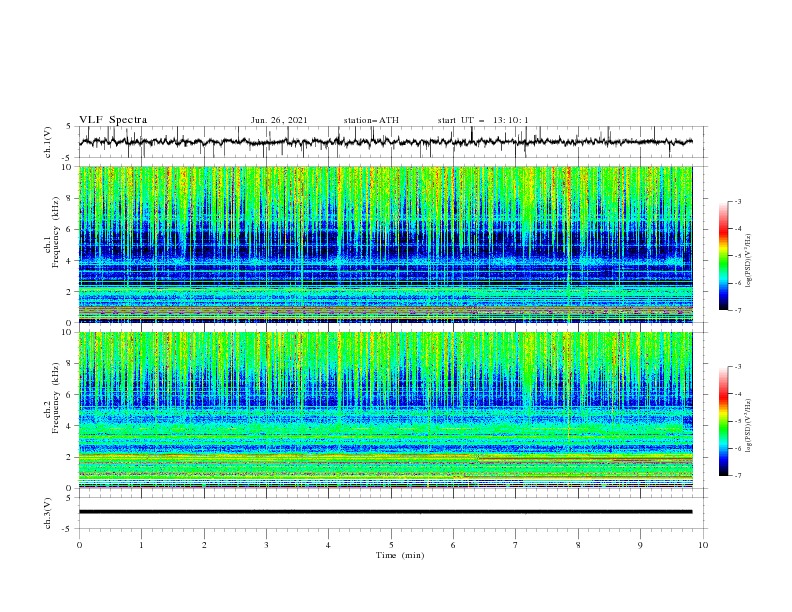
Task: Click time axis tick label "0"
Action: (x=79, y=545)
